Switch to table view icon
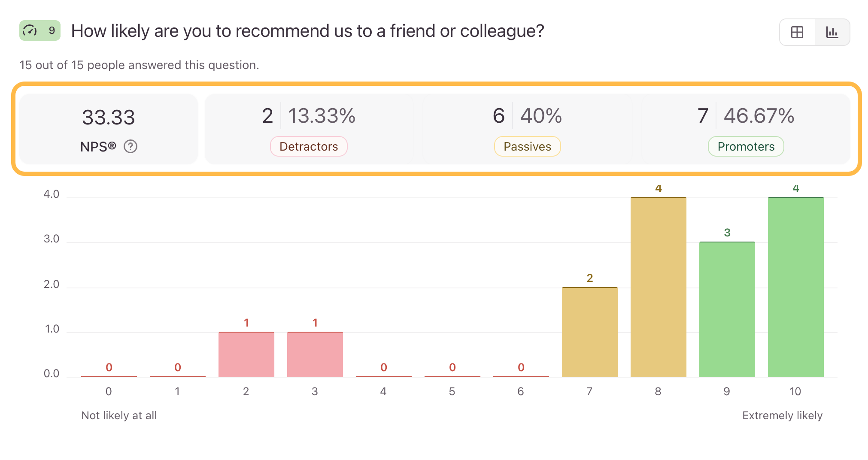Viewport: 868px width, 460px height. pyautogui.click(x=797, y=32)
